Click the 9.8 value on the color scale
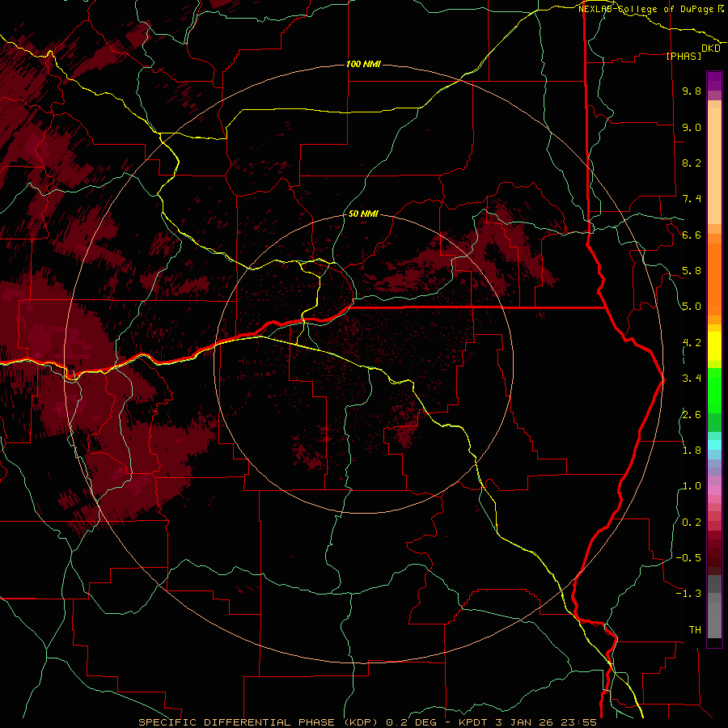Screen dimensions: 728x728 coord(692,91)
